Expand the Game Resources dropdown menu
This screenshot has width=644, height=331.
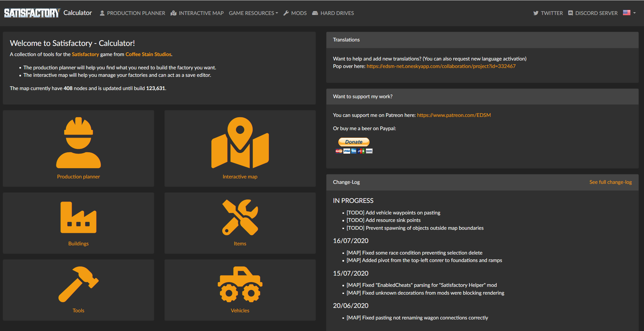253,13
